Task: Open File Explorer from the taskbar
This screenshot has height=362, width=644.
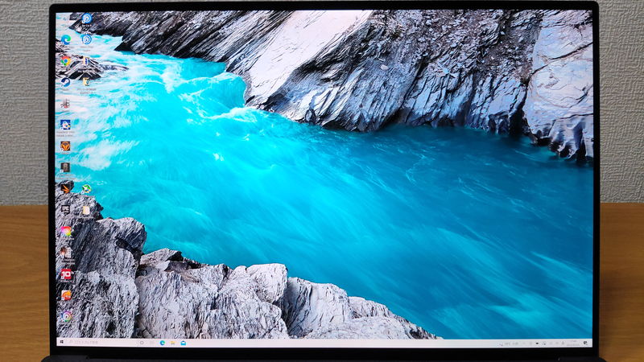Action: click(x=173, y=343)
